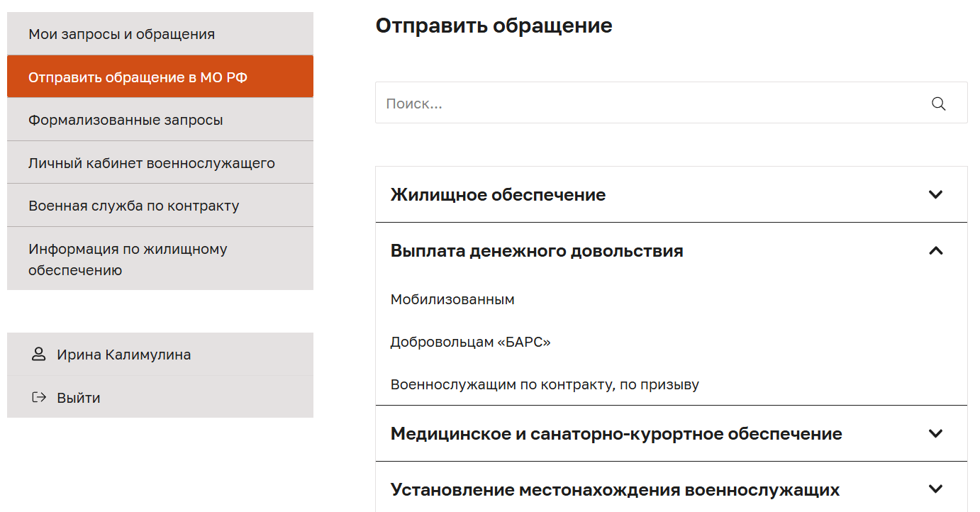Expand Установление местонахождения военнослужащих chevron
Image resolution: width=980 pixels, height=512 pixels.
pos(935,489)
